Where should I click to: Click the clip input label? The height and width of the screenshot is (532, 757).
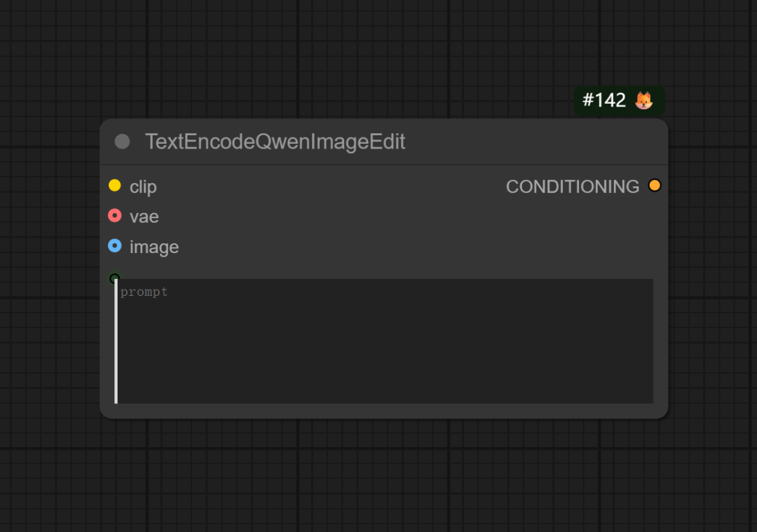pos(143,186)
